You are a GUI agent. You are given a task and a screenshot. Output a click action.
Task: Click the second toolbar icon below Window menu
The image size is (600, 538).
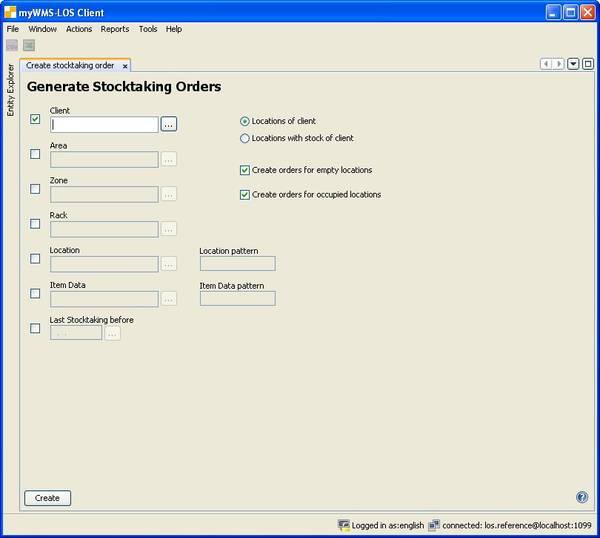(x=29, y=45)
